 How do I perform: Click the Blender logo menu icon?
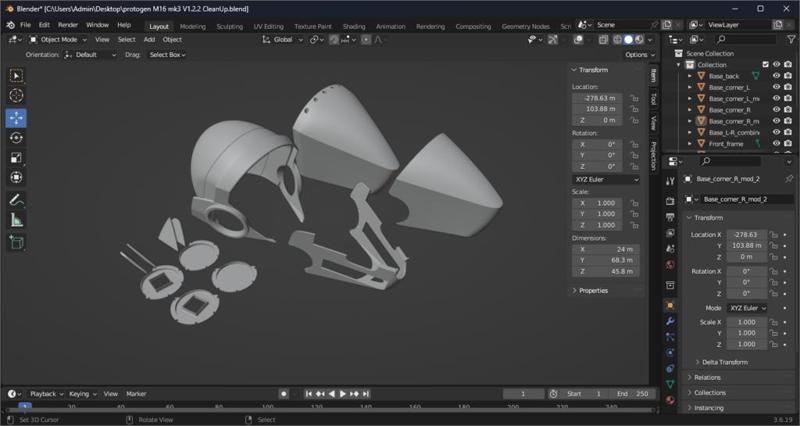click(x=10, y=25)
